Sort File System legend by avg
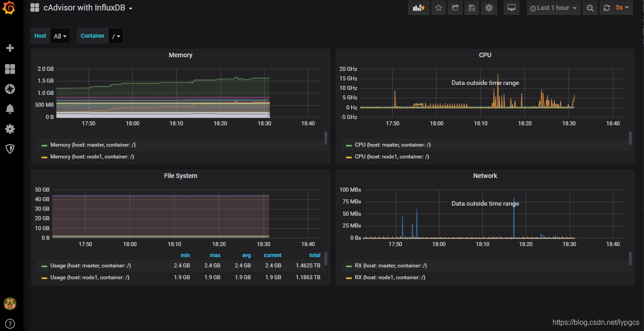The height and width of the screenshot is (331, 644). pos(246,255)
